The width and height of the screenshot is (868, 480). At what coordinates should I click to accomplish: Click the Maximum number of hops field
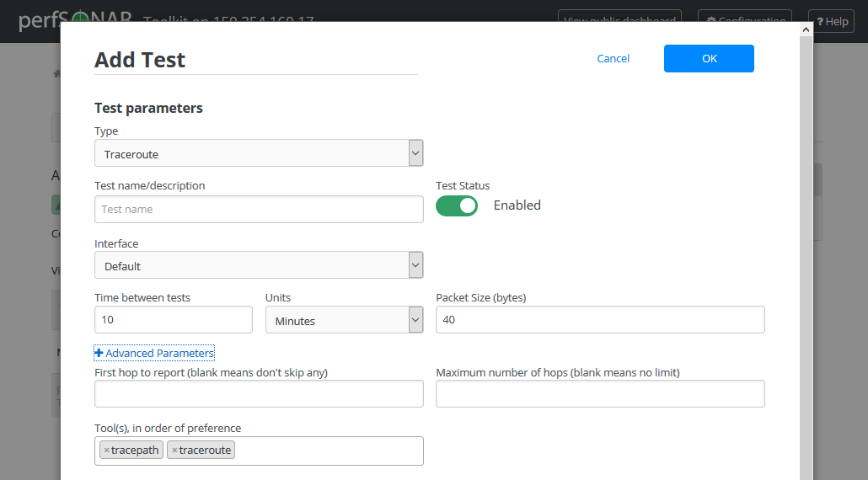(x=600, y=394)
